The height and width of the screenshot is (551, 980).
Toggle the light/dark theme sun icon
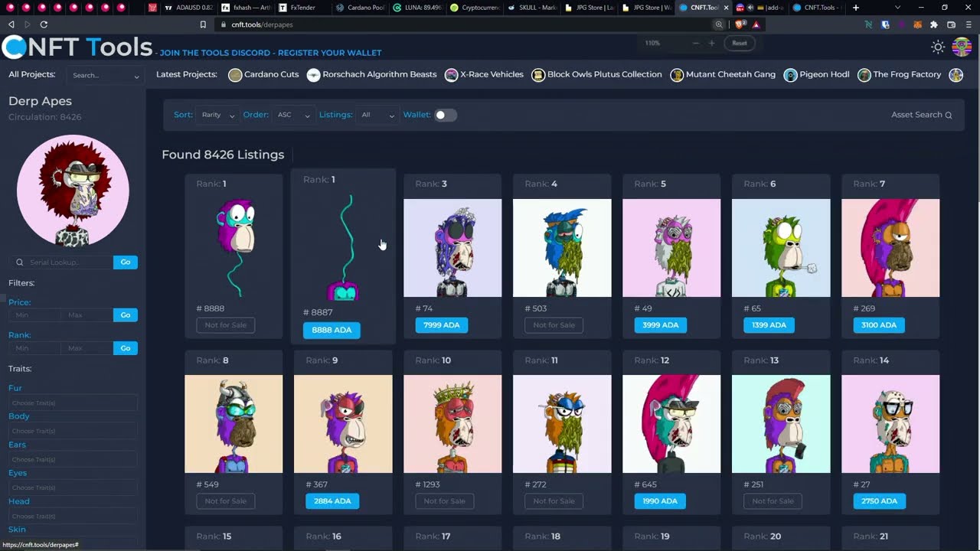point(938,47)
